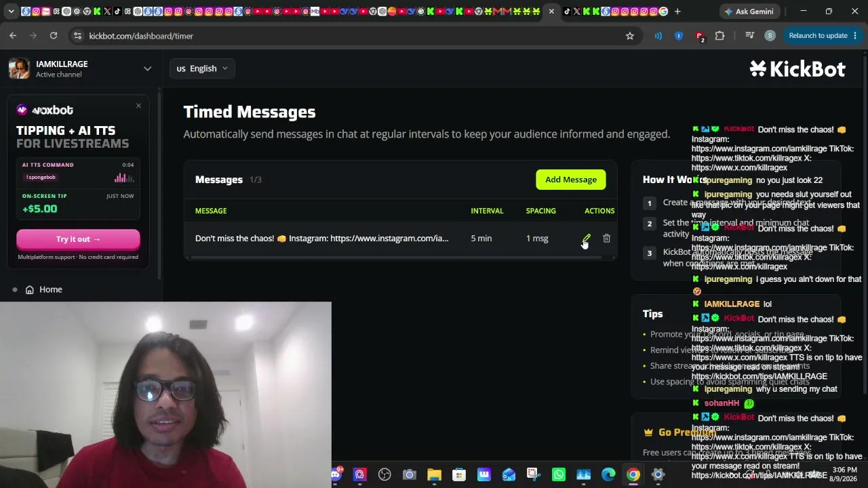Open WhatsApp from the taskbar

coord(559,474)
